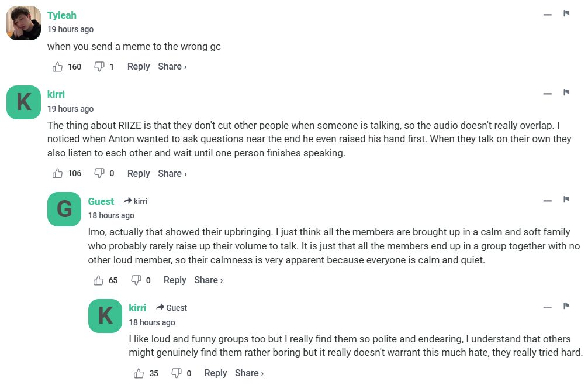Upvote Tyleah's meme comment

58,67
